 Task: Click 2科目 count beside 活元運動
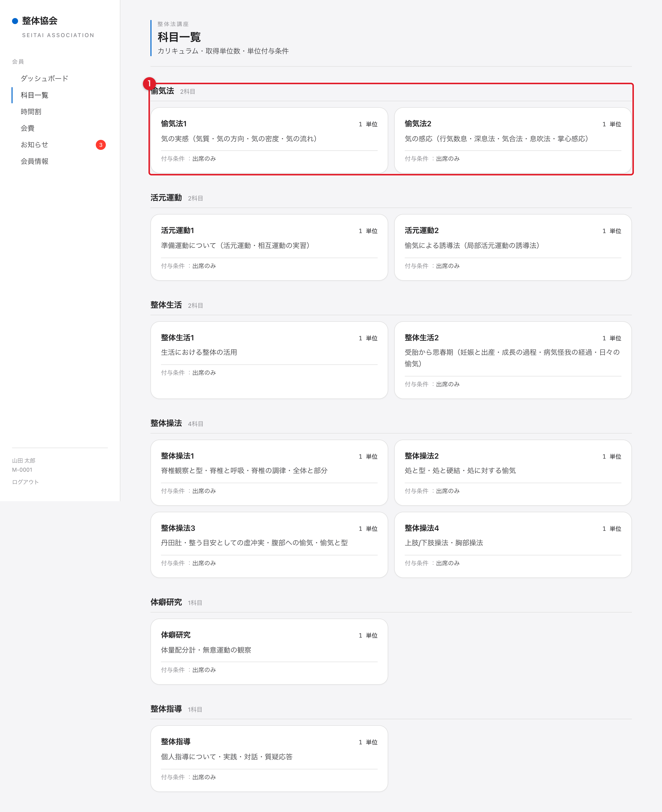196,198
